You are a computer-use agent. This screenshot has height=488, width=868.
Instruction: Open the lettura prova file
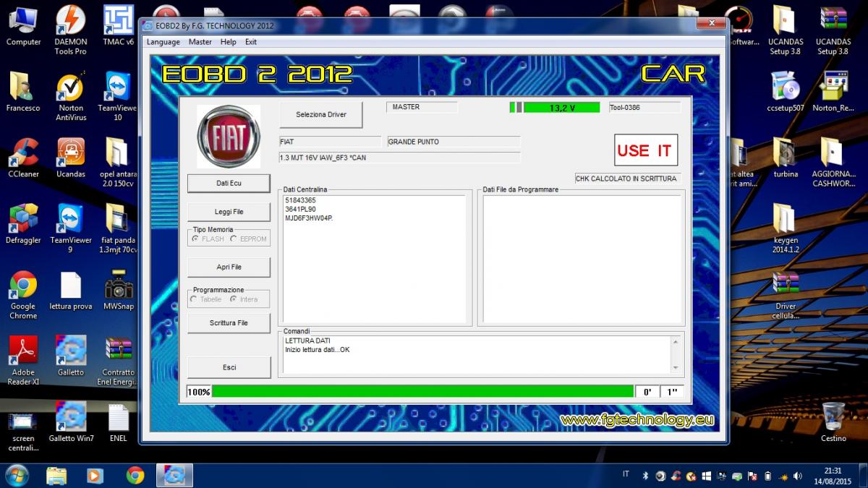71,291
